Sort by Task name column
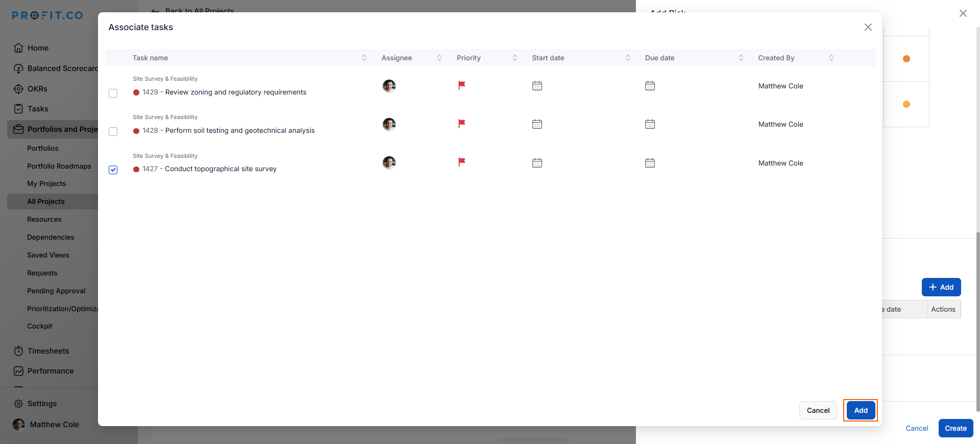 pos(364,58)
